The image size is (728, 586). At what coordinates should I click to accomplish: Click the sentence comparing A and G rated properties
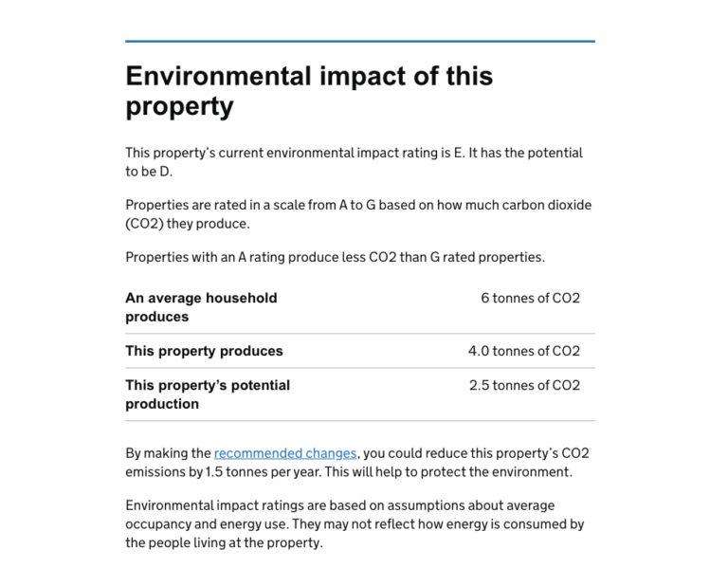(x=335, y=257)
